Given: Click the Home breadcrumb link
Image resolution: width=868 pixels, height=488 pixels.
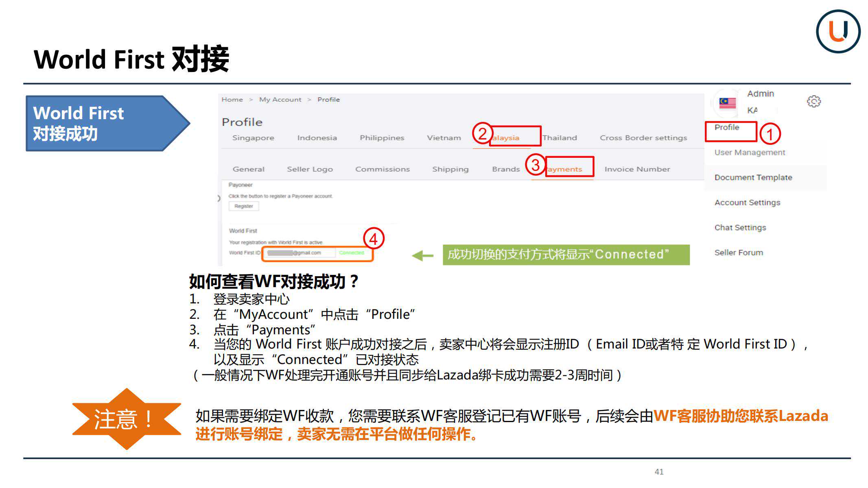Looking at the screenshot, I should 232,100.
